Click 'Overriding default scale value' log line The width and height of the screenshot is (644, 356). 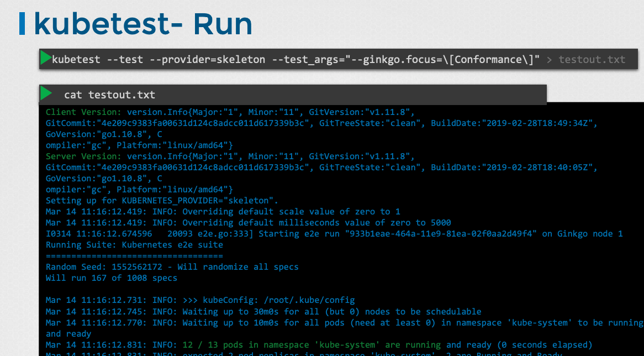click(223, 212)
